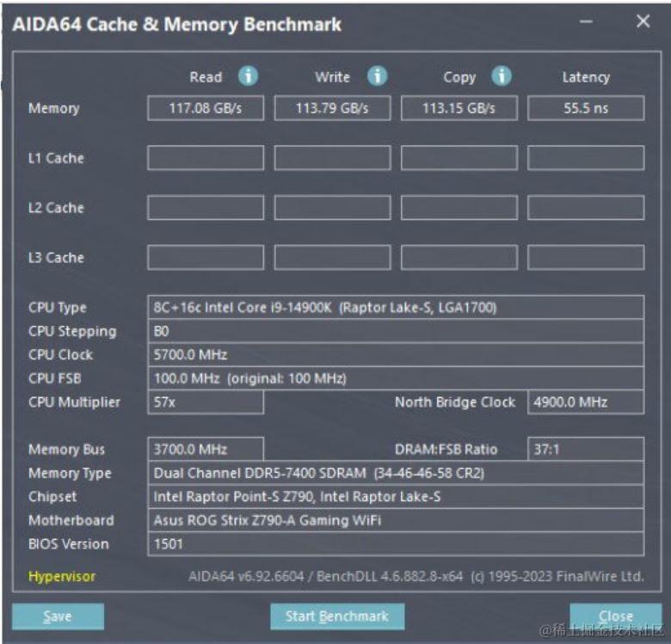Click the CPU Type value Intel Core i9-14900K
Screen dimensions: 671x644
pyautogui.click(x=396, y=308)
